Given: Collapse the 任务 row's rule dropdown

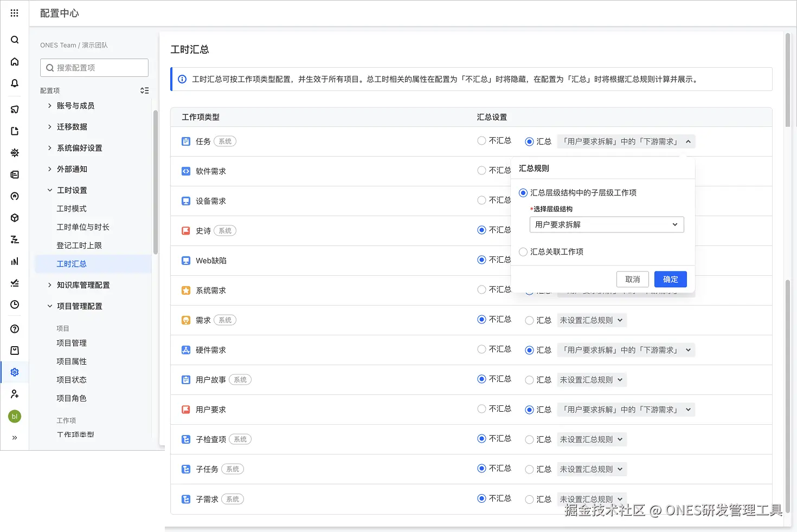Looking at the screenshot, I should pos(626,141).
